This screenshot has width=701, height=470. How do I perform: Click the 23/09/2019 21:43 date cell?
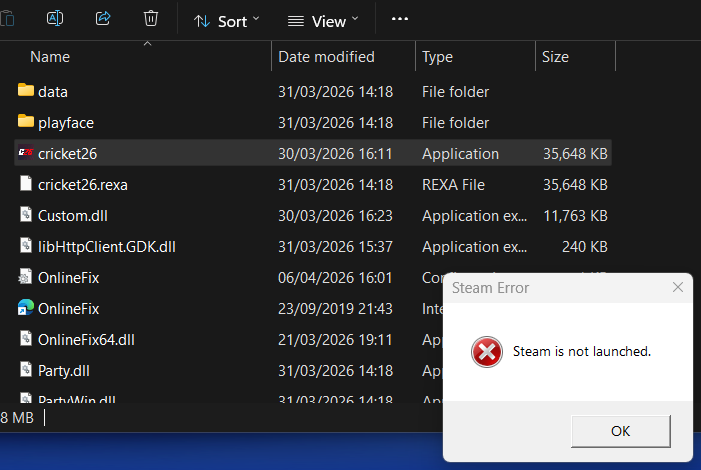(x=335, y=309)
